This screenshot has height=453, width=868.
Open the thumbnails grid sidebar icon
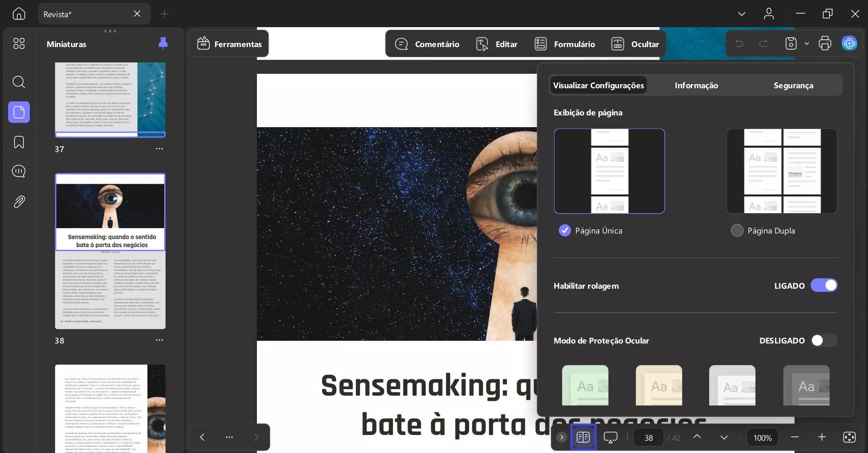19,43
